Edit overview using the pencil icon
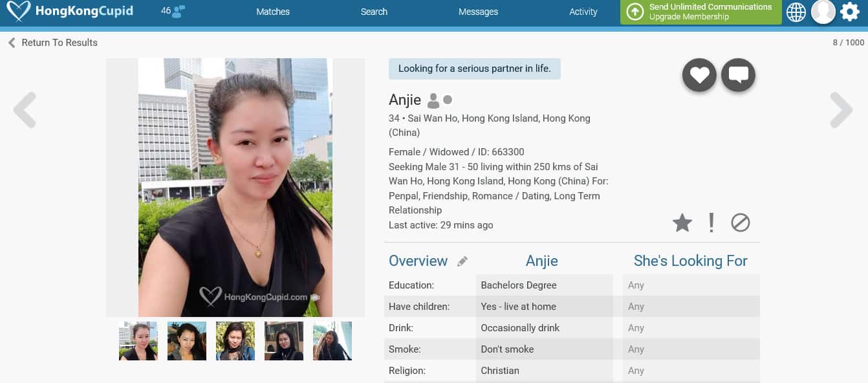The image size is (868, 383). 462,261
